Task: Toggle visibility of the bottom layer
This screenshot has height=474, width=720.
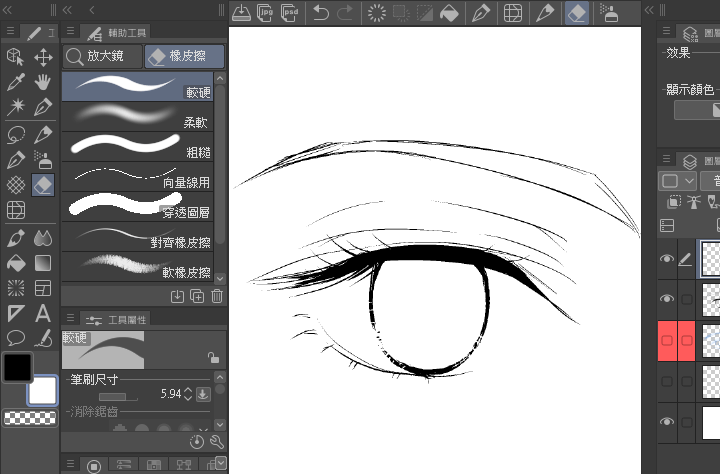Action: coord(666,423)
